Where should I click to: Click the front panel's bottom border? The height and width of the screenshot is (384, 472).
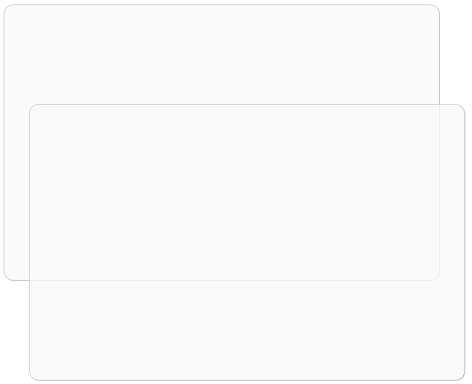(247, 380)
